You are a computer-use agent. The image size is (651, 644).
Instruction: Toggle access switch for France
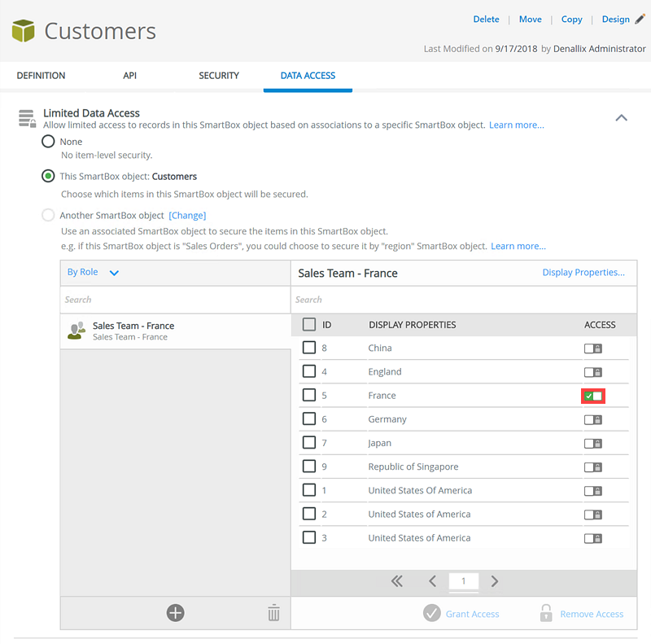click(593, 396)
